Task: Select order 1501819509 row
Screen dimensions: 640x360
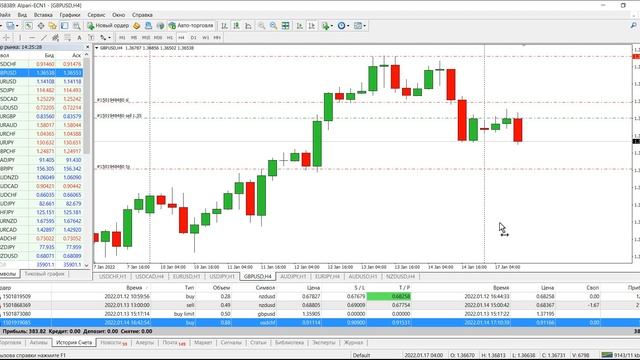Action: [x=320, y=296]
